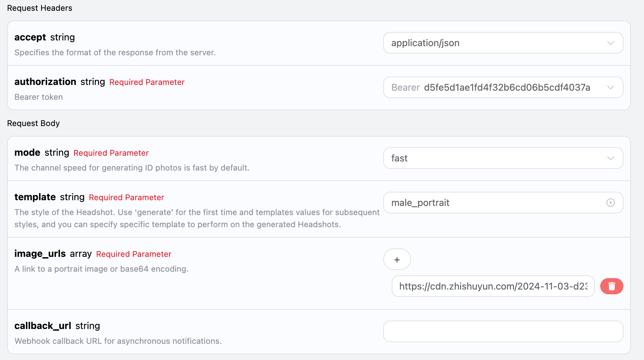Click the Request Headers section heading
Screen dimensions: 644x360
click(x=40, y=8)
